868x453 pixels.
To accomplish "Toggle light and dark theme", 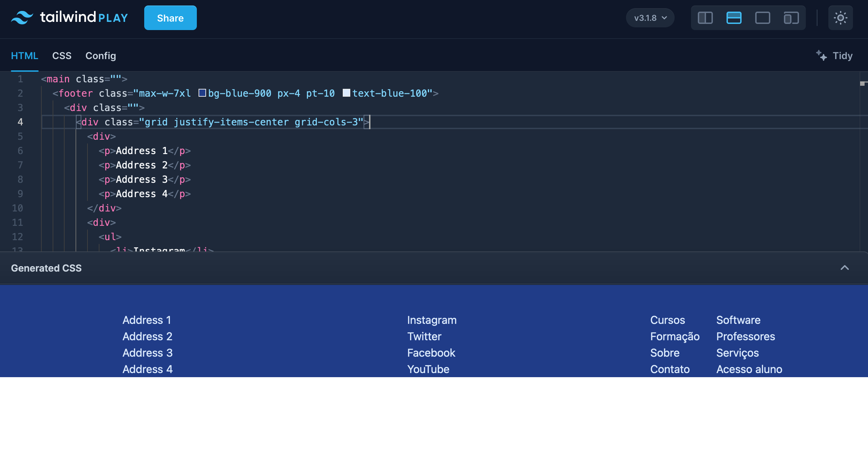I will click(x=840, y=17).
